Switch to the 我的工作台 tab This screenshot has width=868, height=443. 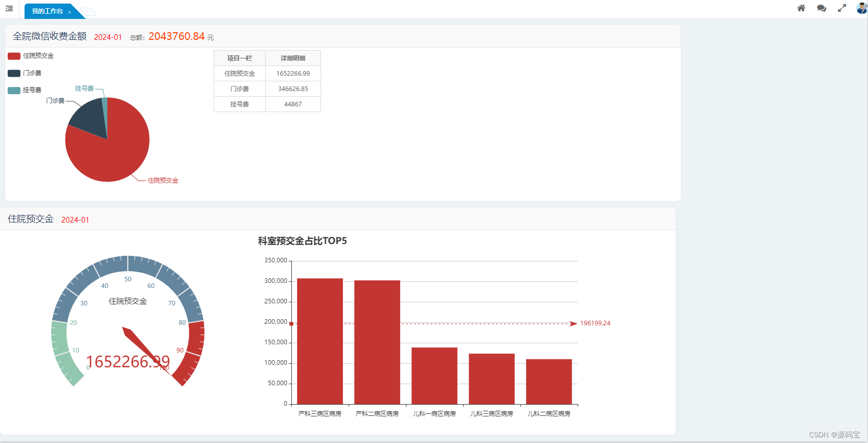[48, 11]
